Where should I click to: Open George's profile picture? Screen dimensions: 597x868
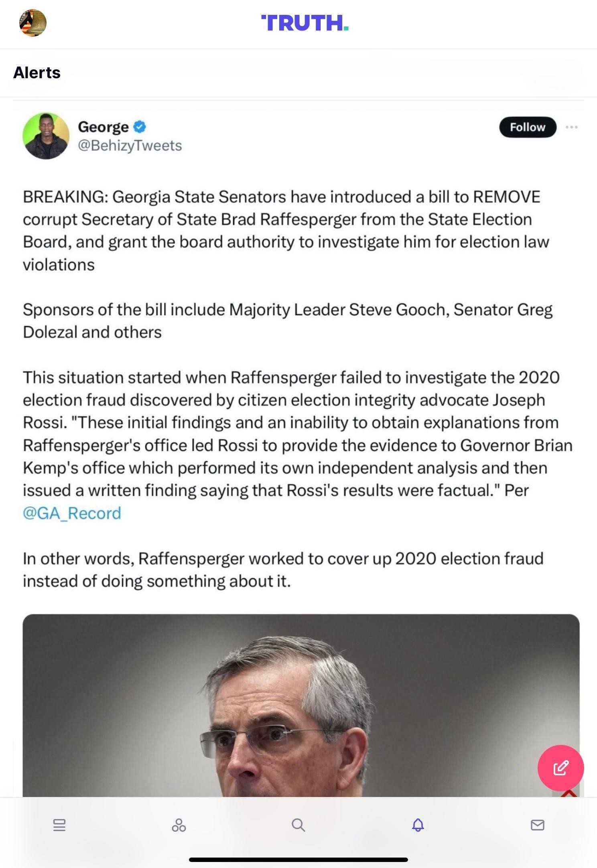pyautogui.click(x=46, y=136)
